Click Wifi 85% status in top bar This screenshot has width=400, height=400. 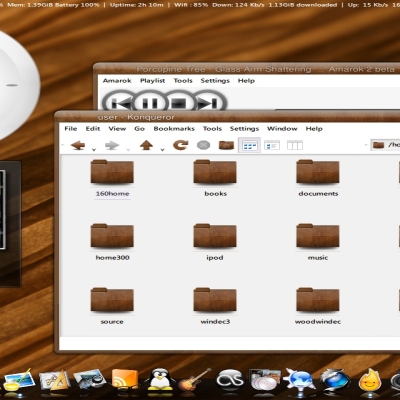pyautogui.click(x=191, y=5)
